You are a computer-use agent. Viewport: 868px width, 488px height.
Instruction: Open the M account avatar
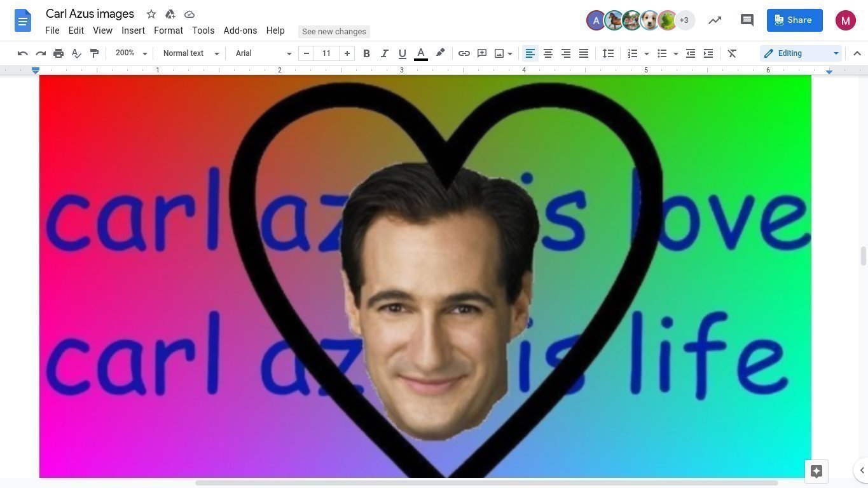click(x=845, y=20)
